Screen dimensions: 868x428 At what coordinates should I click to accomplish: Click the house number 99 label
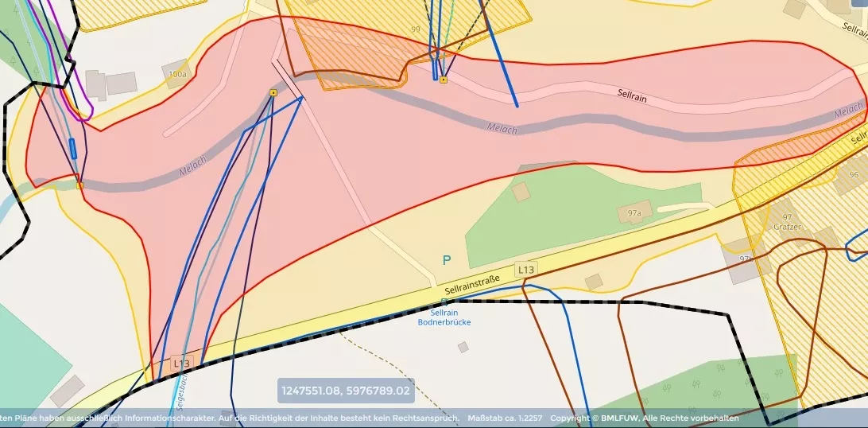[416, 29]
